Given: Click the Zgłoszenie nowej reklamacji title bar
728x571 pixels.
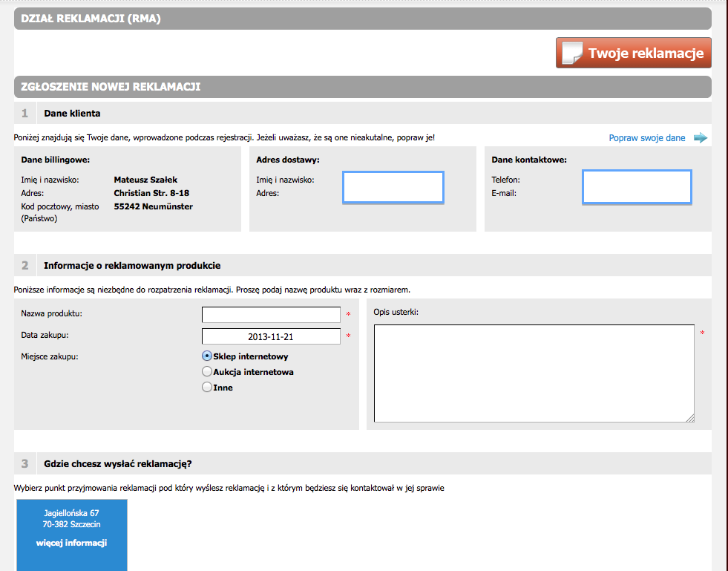Looking at the screenshot, I should 111,87.
